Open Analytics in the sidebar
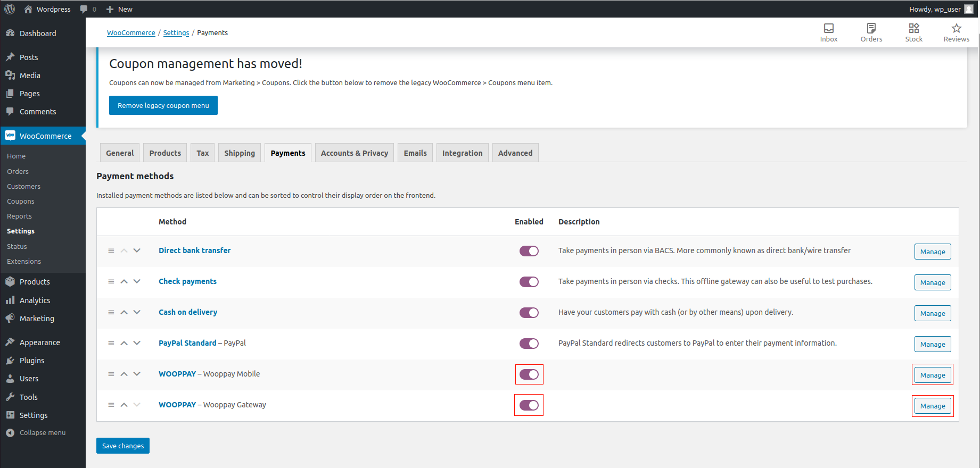The height and width of the screenshot is (468, 980). pyautogui.click(x=43, y=300)
